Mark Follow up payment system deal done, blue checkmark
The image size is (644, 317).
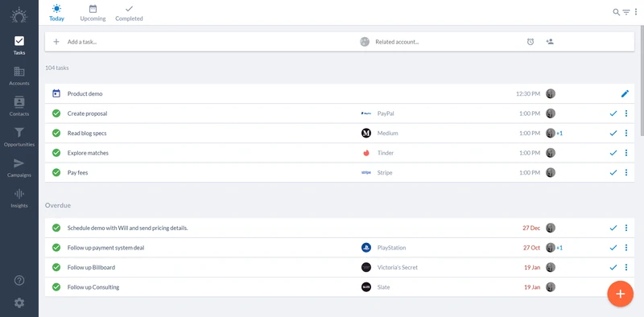pyautogui.click(x=613, y=248)
